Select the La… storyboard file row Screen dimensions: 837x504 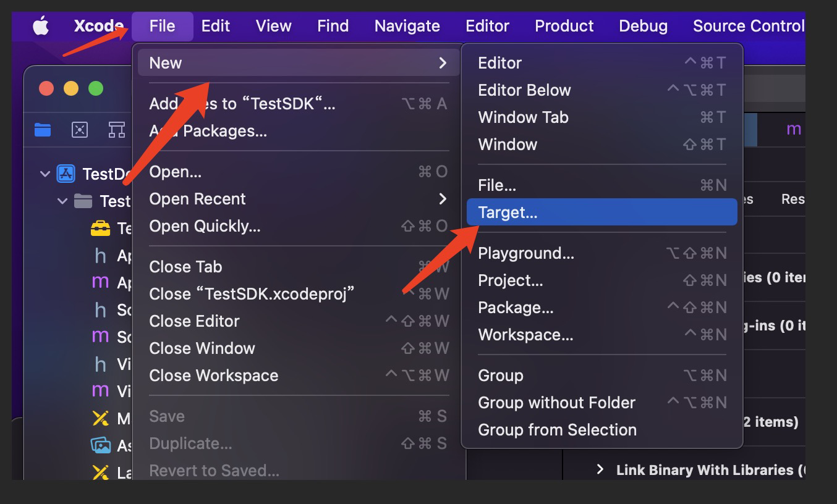[111, 472]
